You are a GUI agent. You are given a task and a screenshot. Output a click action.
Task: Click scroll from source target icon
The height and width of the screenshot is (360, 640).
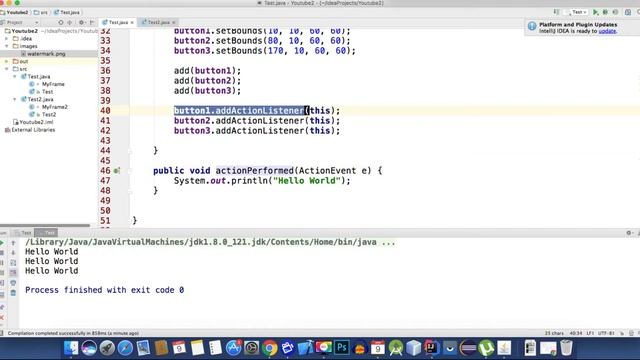coord(61,22)
